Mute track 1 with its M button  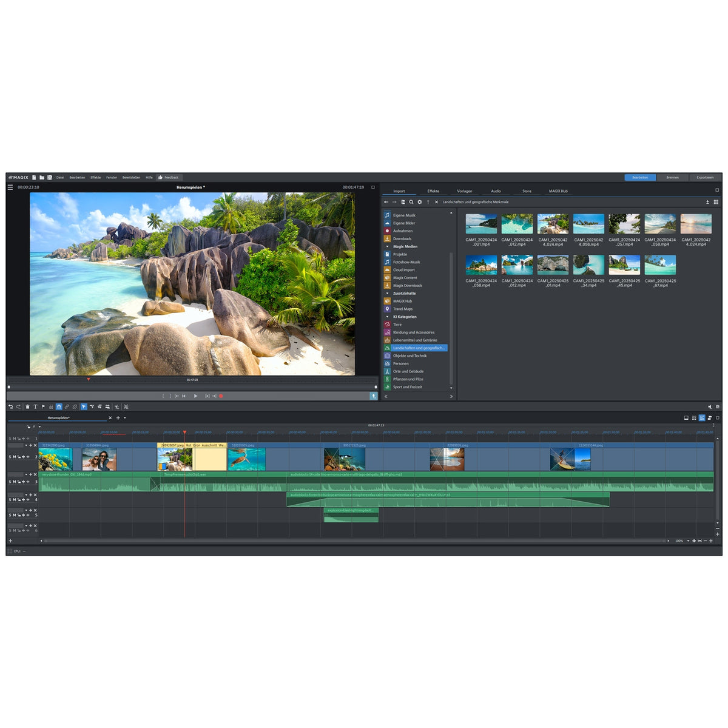[15, 438]
